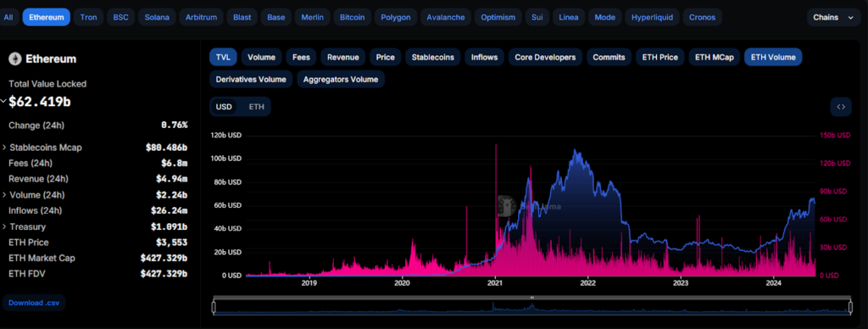Click the ETH Market Cap value $427.329b

tap(164, 258)
